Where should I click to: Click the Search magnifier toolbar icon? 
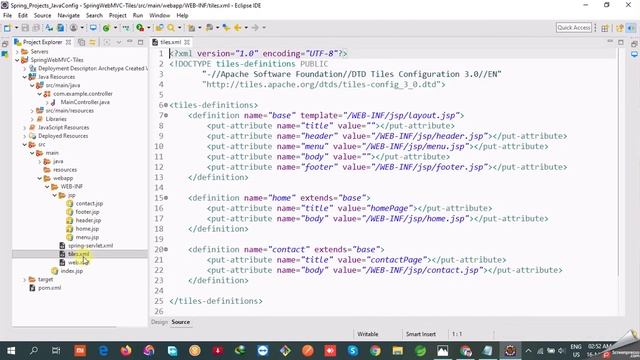tap(171, 28)
